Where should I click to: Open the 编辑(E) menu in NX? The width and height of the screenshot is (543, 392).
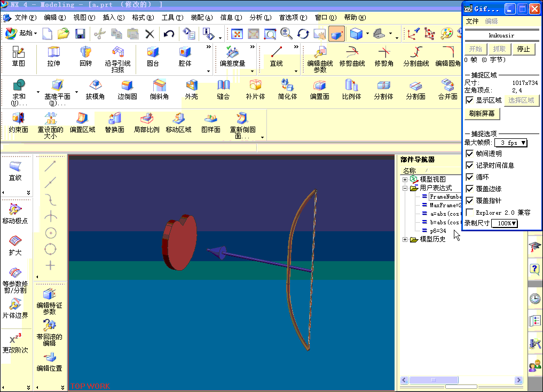54,18
